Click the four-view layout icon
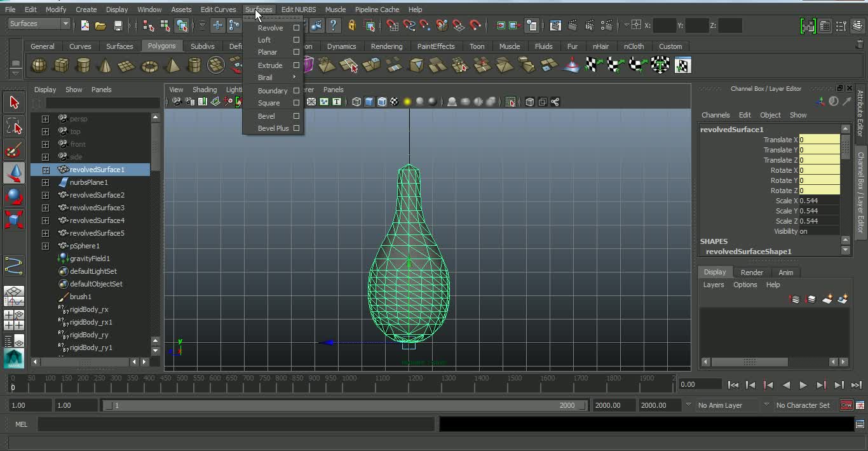Viewport: 868px width, 451px height. pos(14,320)
